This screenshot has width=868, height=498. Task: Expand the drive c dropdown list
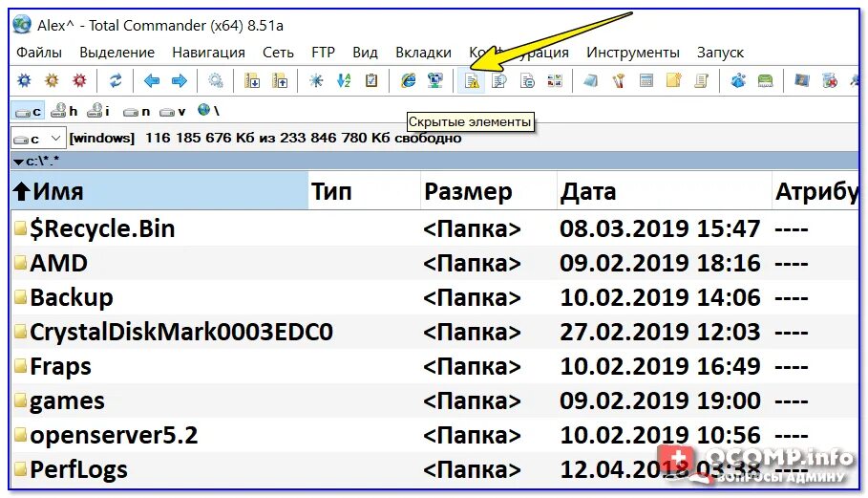[55, 138]
